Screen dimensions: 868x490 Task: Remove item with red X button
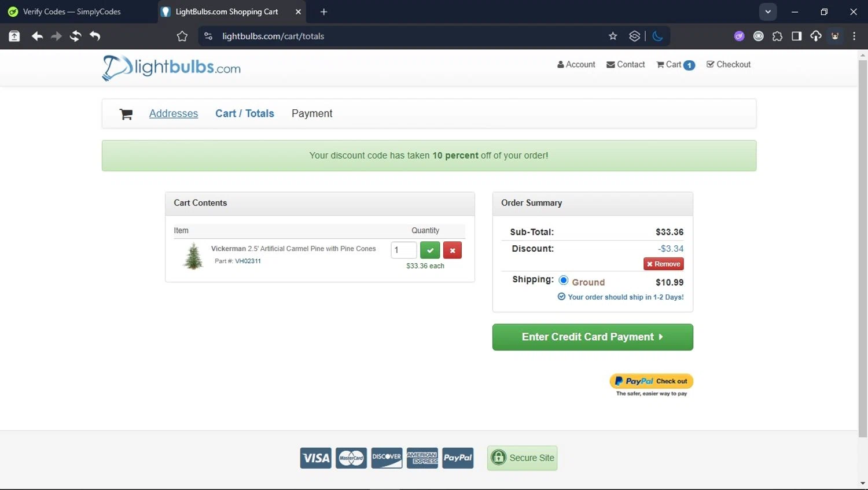453,250
